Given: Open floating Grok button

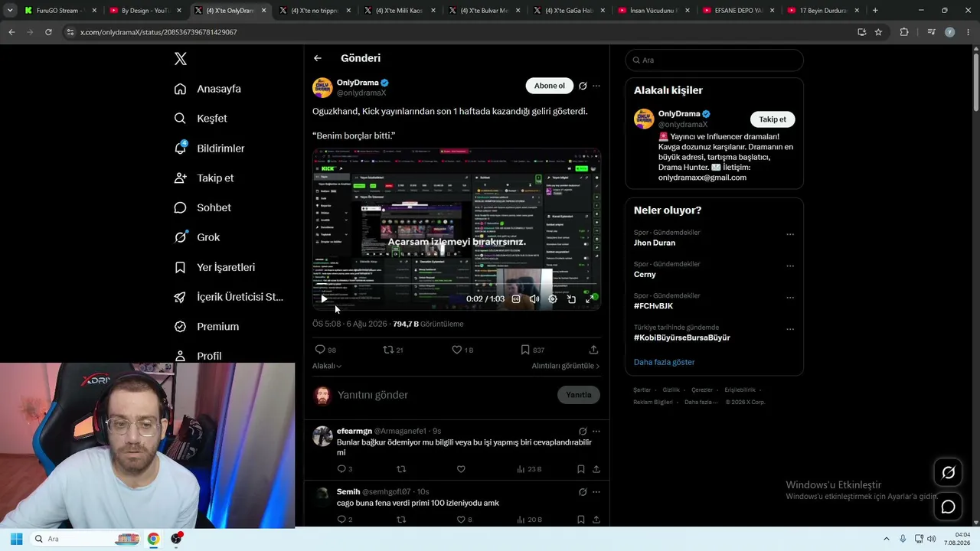Looking at the screenshot, I should point(948,473).
